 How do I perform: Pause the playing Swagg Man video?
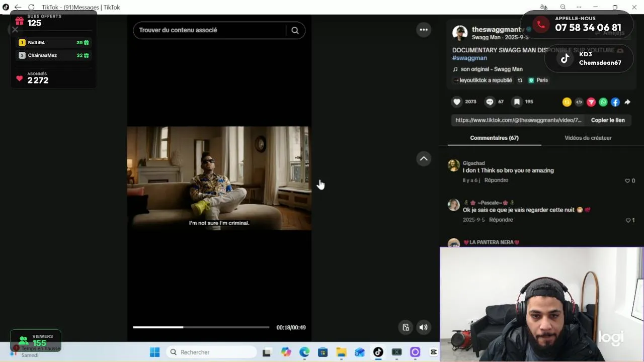[x=219, y=178]
